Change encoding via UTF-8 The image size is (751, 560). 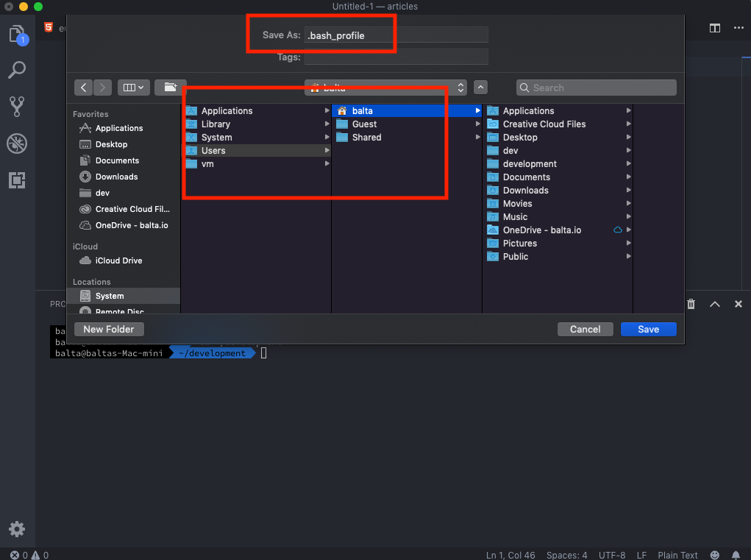coord(612,555)
